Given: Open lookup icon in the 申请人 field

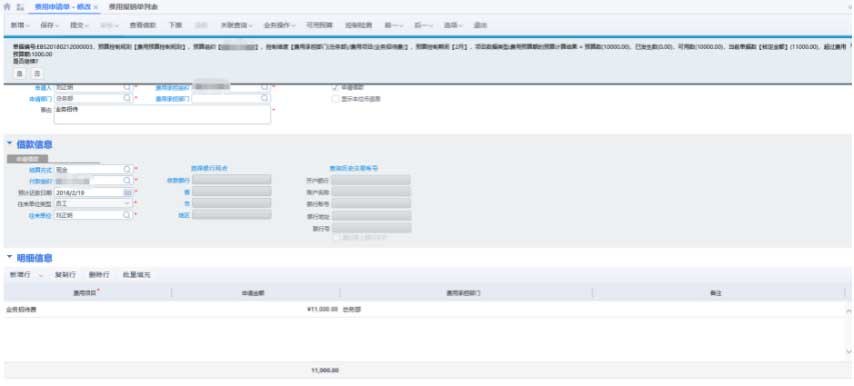Looking at the screenshot, I should [x=127, y=87].
